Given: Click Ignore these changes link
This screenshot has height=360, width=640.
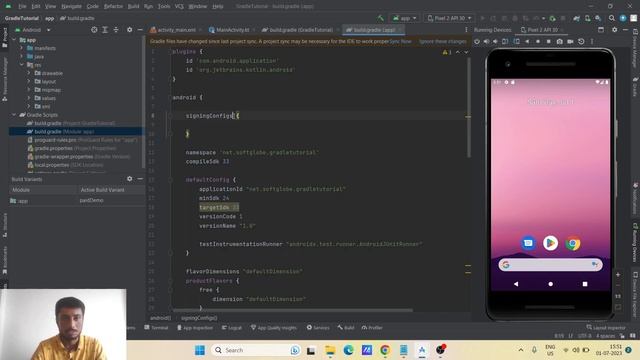Looking at the screenshot, I should (443, 41).
